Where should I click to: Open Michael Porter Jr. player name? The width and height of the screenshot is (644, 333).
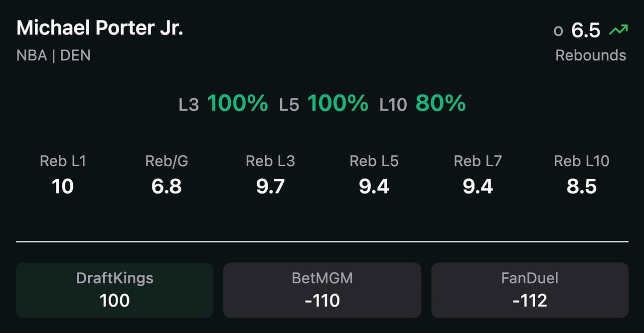[100, 28]
